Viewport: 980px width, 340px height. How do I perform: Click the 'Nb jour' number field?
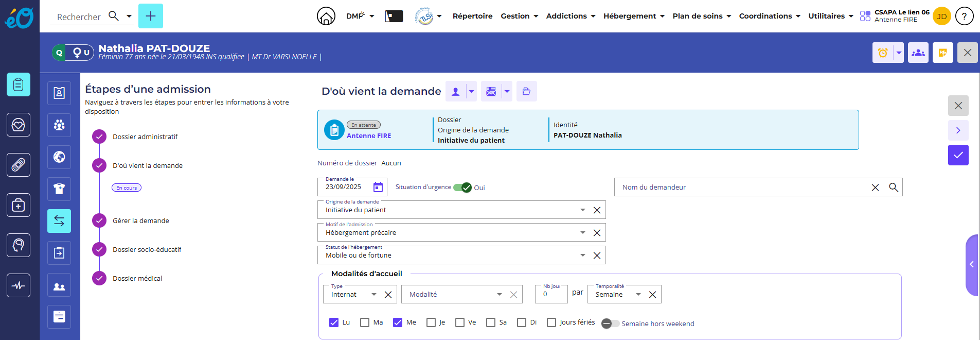pyautogui.click(x=551, y=295)
